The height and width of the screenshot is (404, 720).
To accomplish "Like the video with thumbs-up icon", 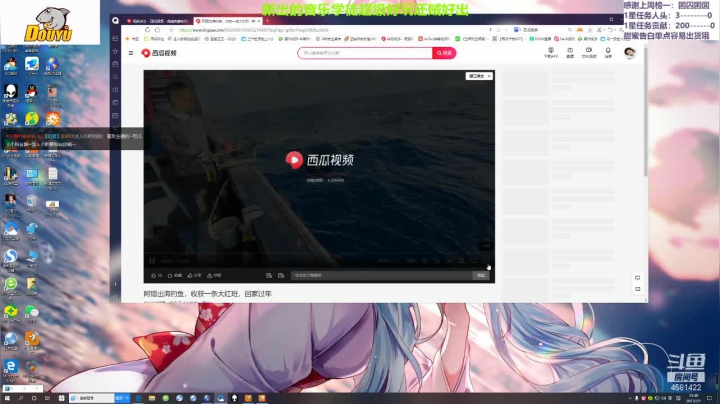I will coord(156,275).
